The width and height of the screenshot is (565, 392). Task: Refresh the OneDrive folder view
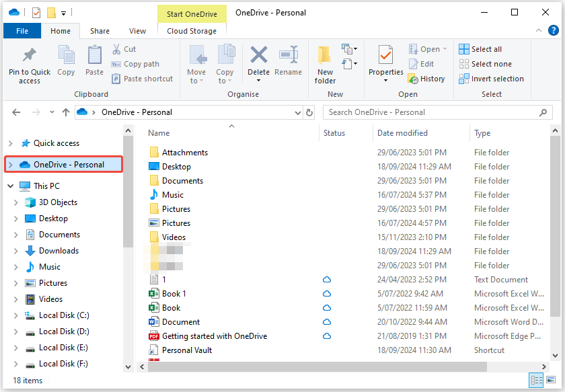309,112
